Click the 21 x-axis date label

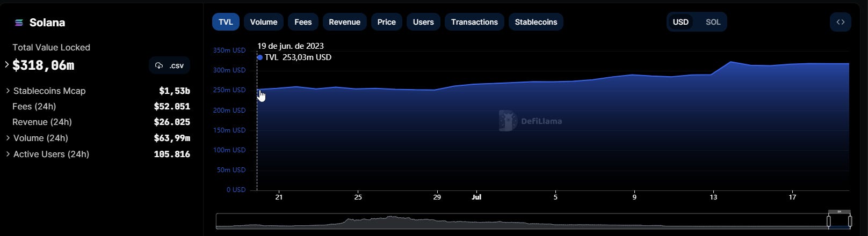click(x=279, y=197)
